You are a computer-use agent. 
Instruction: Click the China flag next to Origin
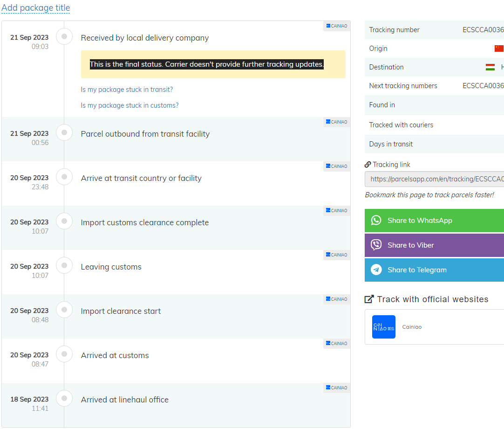[499, 48]
